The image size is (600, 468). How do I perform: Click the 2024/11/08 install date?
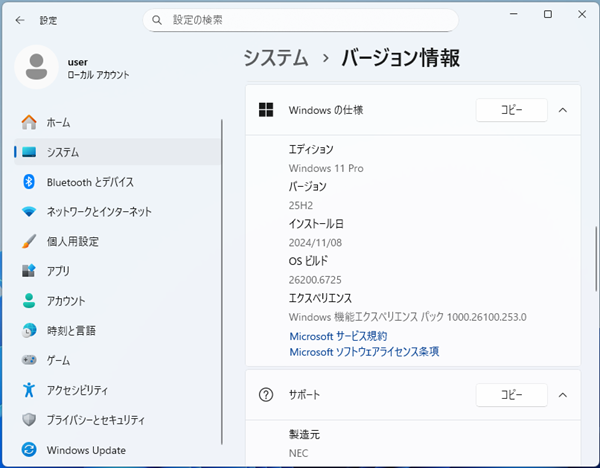tap(315, 243)
